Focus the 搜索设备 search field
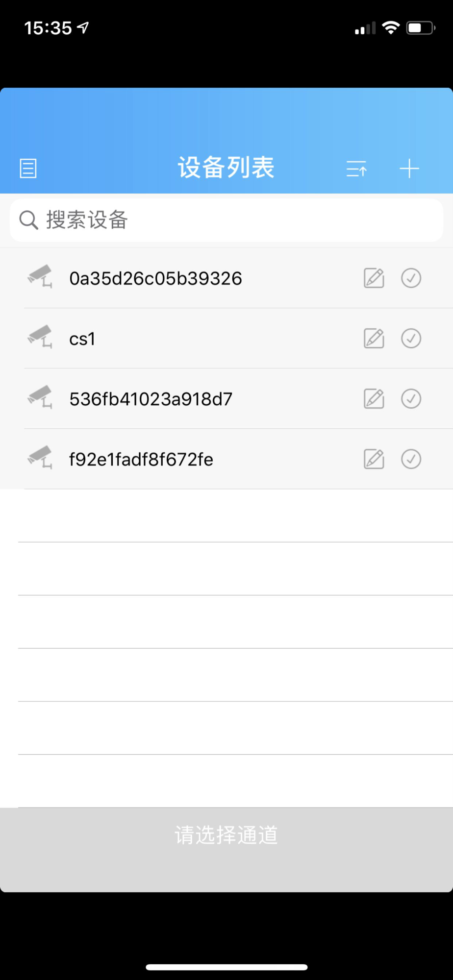Viewport: 453px width, 980px height. tap(226, 220)
